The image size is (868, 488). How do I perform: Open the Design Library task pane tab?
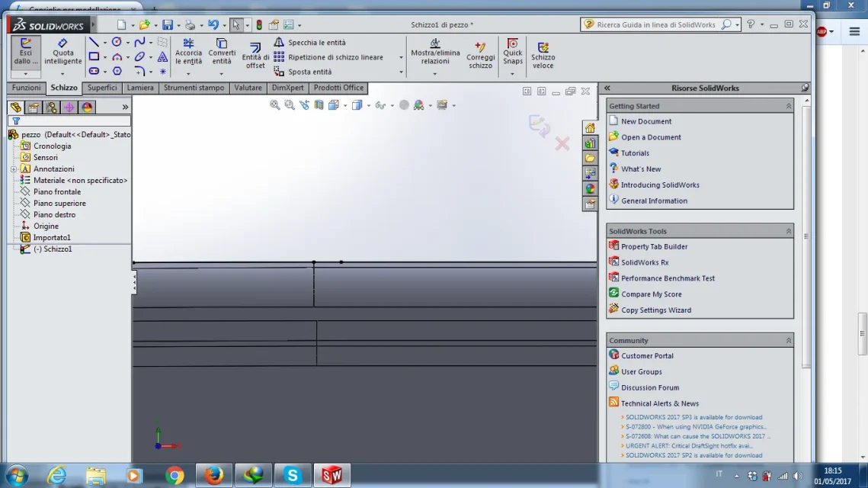click(590, 143)
